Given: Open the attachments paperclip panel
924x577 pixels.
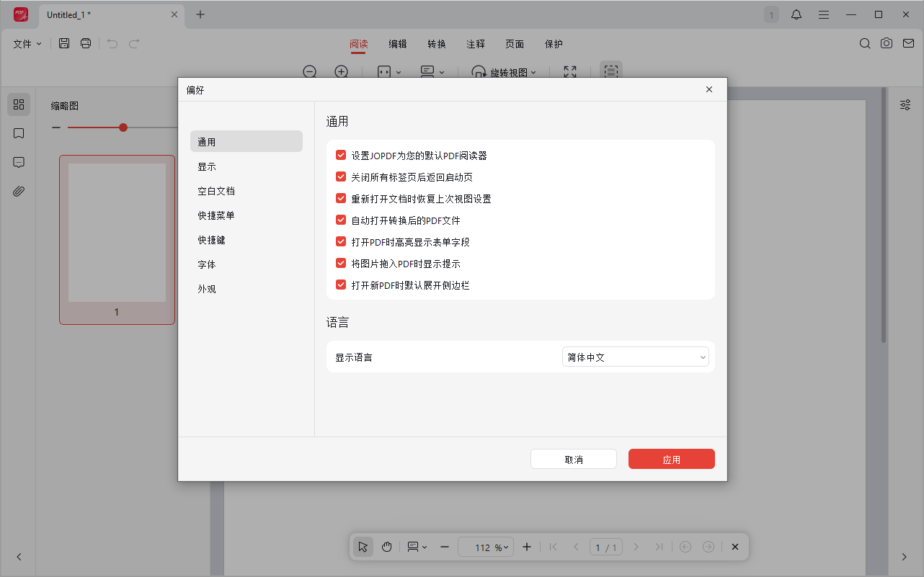Looking at the screenshot, I should click(x=19, y=191).
